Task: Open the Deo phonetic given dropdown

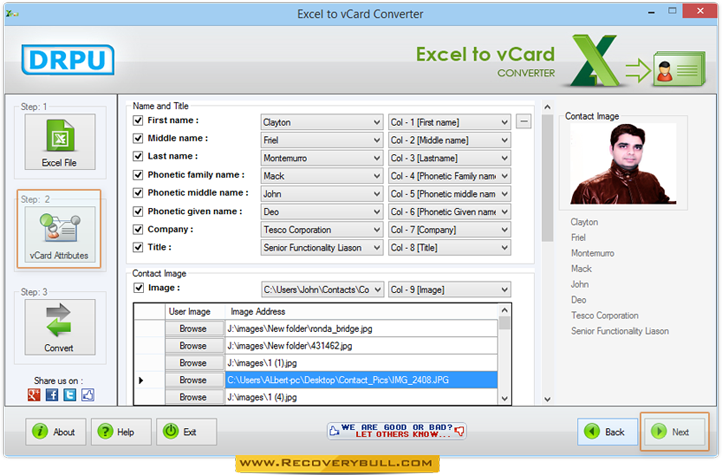Action: click(322, 212)
